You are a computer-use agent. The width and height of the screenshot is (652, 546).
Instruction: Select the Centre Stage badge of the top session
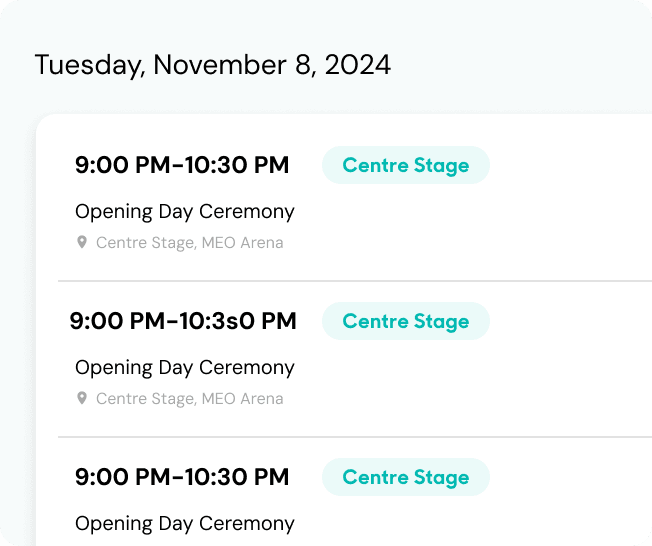pyautogui.click(x=406, y=165)
